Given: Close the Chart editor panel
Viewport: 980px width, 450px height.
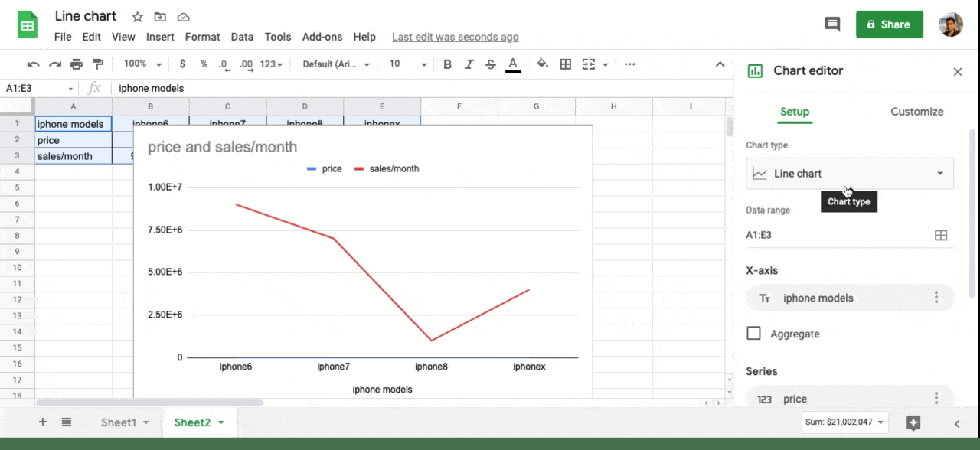Looking at the screenshot, I should tap(958, 71).
